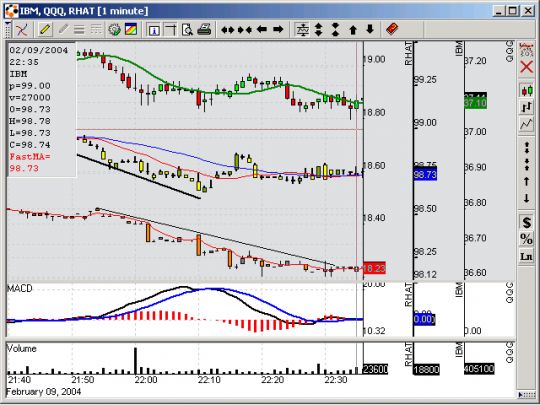This screenshot has height=405, width=540.
Task: Click the 99.25 IBM axis label
Action: coord(425,80)
